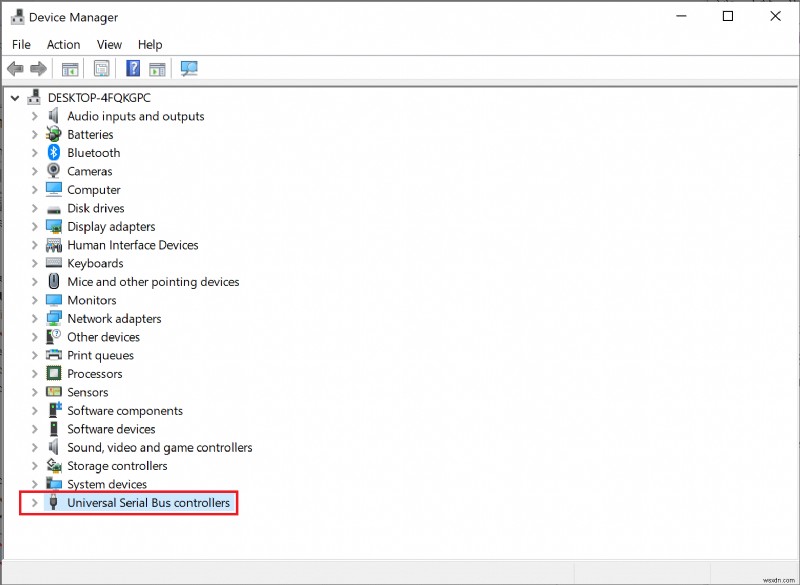The height and width of the screenshot is (585, 800).
Task: Select the Other devices category
Action: [x=103, y=337]
